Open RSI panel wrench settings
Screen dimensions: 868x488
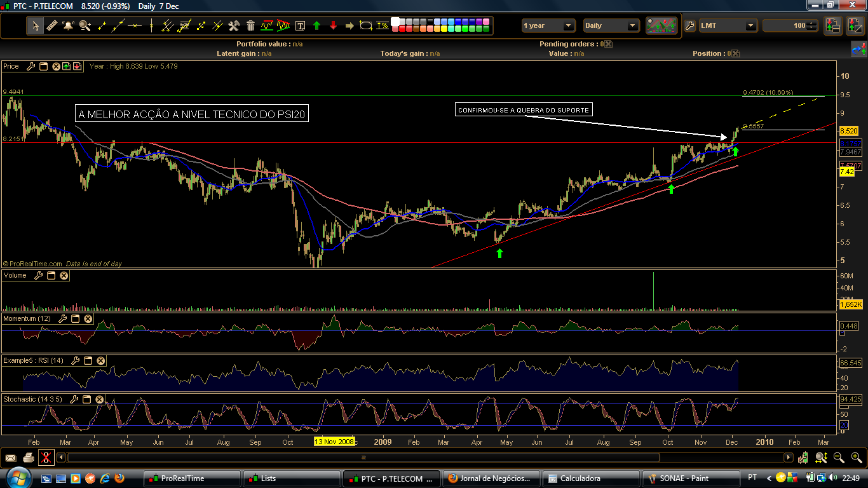pos(76,360)
